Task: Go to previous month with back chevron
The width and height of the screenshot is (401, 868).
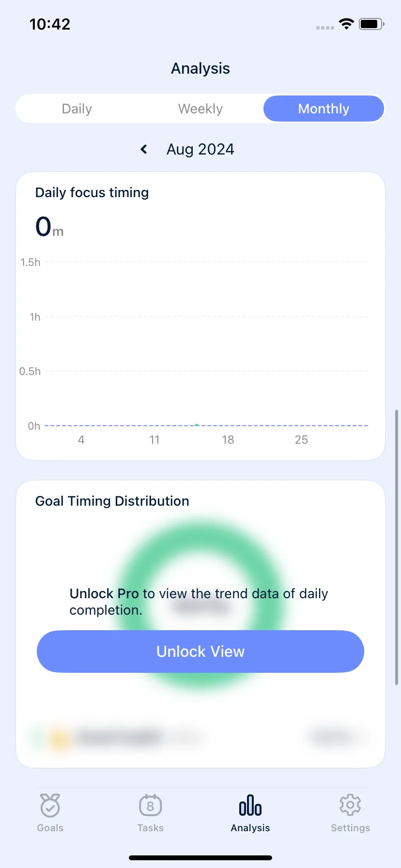Action: 144,149
